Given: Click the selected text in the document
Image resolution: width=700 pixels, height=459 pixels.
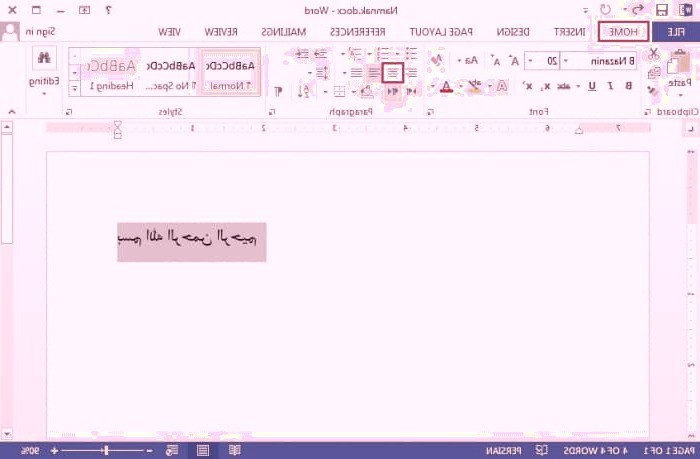Looking at the screenshot, I should coord(191,241).
